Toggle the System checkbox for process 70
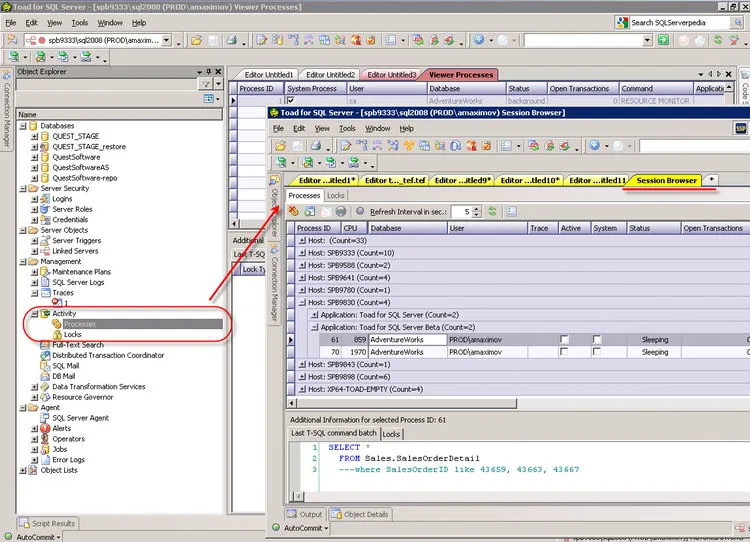This screenshot has width=750, height=542. coord(596,352)
